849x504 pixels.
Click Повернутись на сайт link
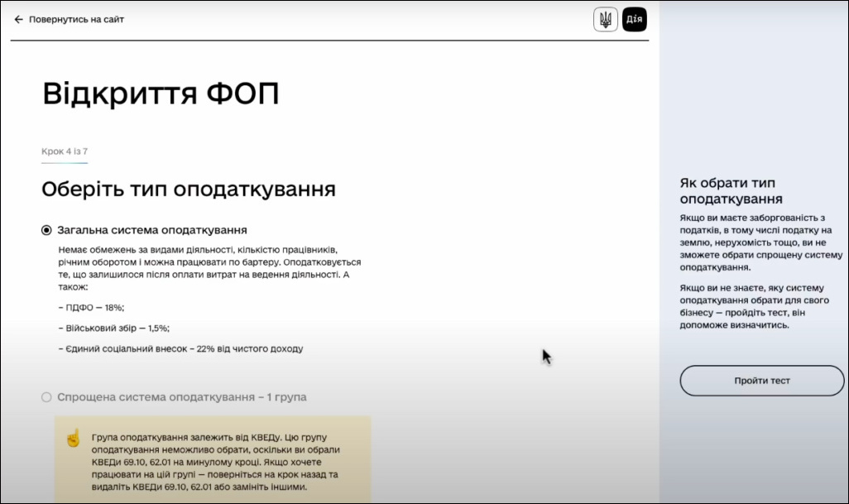tap(76, 20)
